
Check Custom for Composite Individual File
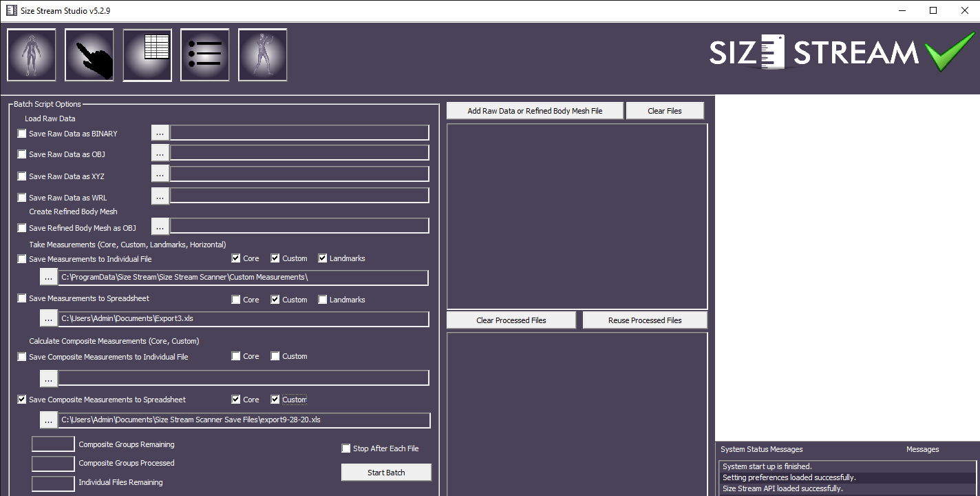tap(275, 356)
